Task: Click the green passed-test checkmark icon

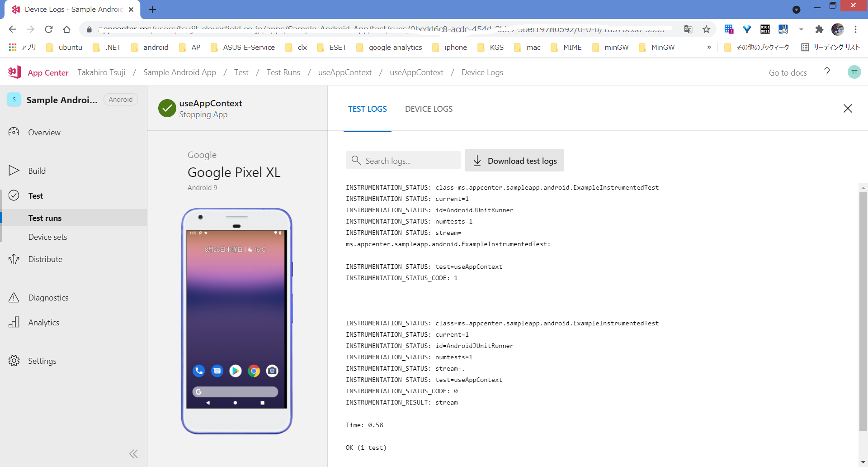Action: (x=167, y=109)
